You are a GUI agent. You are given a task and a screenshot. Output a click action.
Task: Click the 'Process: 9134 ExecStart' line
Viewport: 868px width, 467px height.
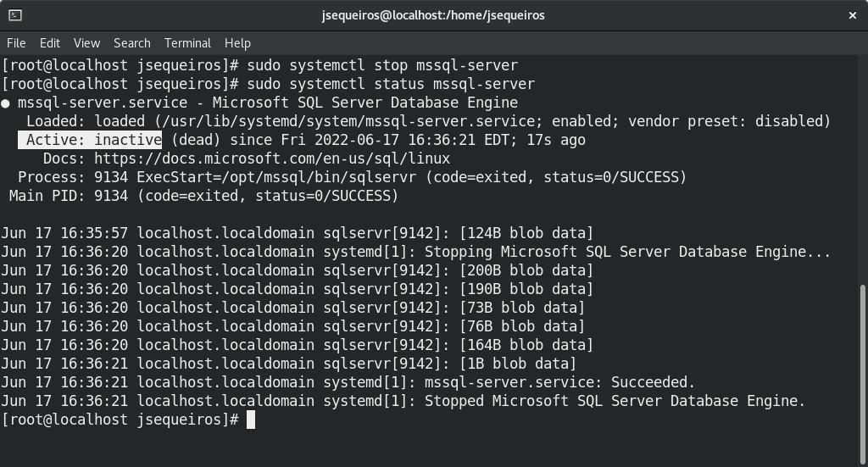point(352,178)
